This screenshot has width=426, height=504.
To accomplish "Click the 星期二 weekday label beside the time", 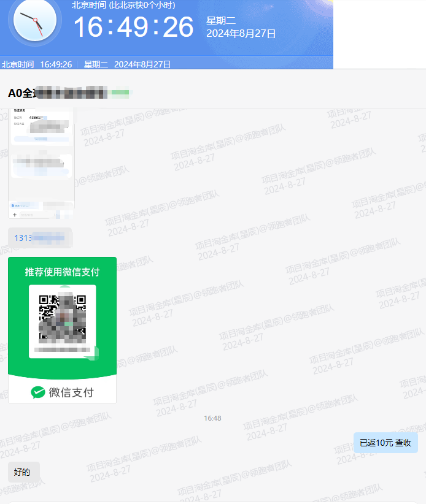I will click(221, 21).
